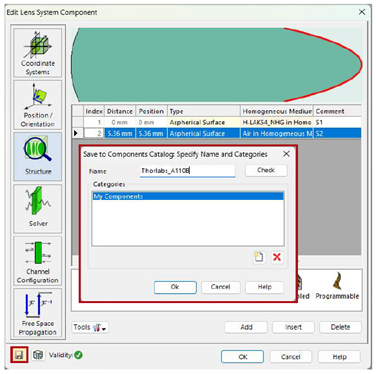Select My Components category entry
The width and height of the screenshot is (376, 374).
pos(188,197)
